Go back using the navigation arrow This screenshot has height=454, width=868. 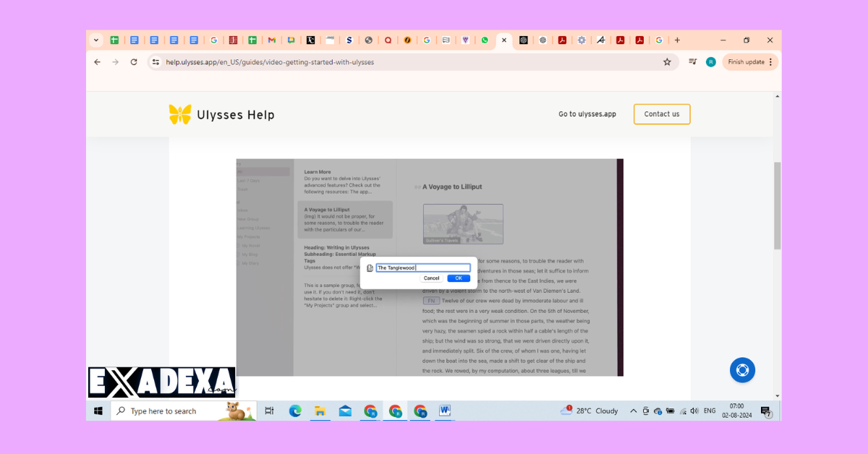(97, 62)
